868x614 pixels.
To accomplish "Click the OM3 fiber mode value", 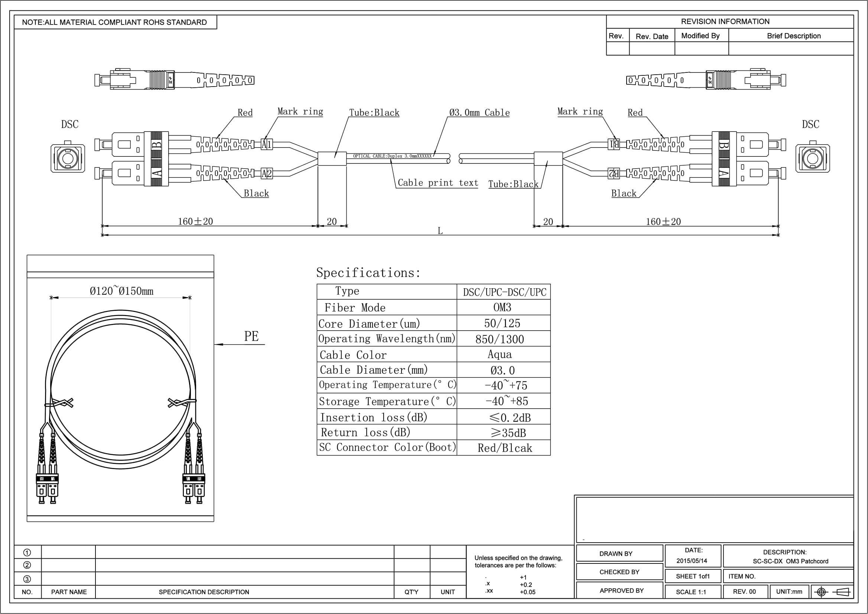I will (503, 308).
